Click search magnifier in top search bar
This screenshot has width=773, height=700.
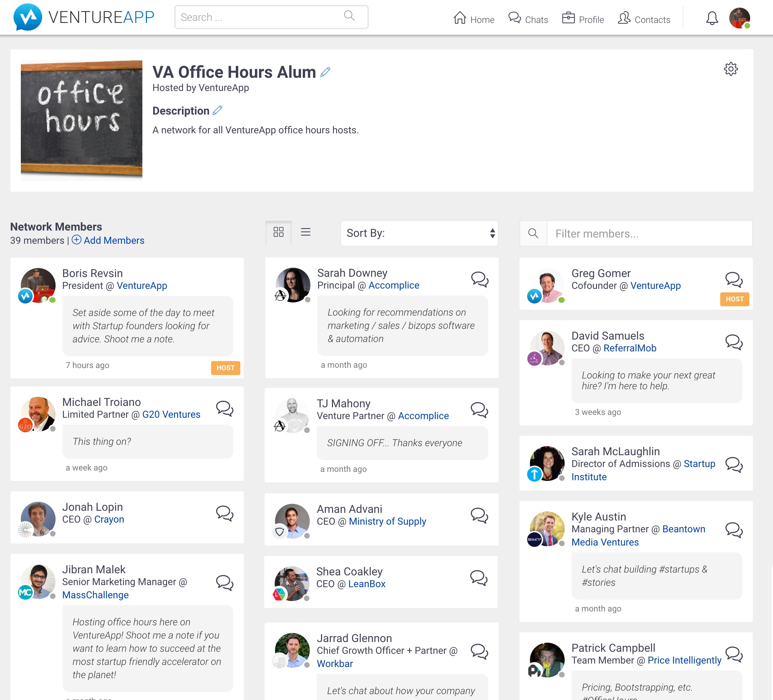(x=349, y=16)
